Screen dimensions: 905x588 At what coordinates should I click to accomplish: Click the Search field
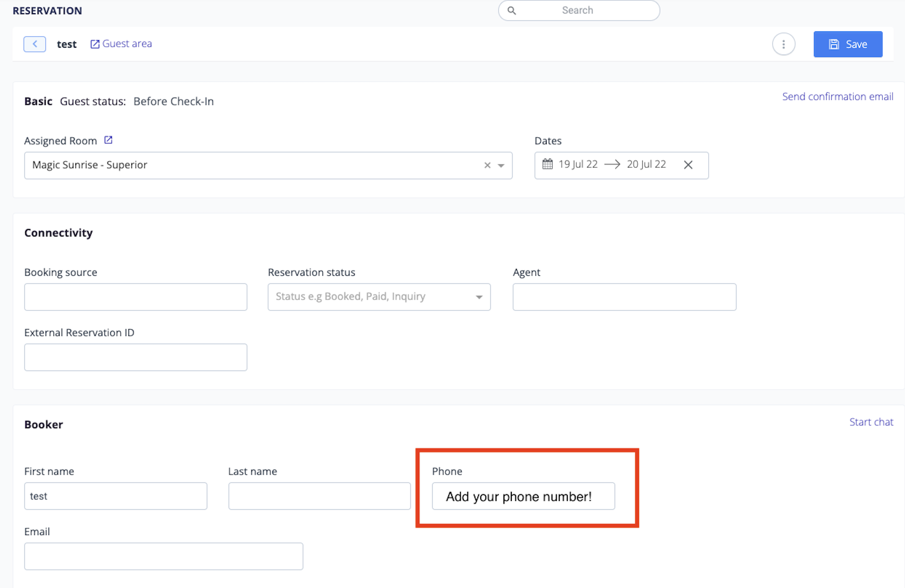point(579,10)
